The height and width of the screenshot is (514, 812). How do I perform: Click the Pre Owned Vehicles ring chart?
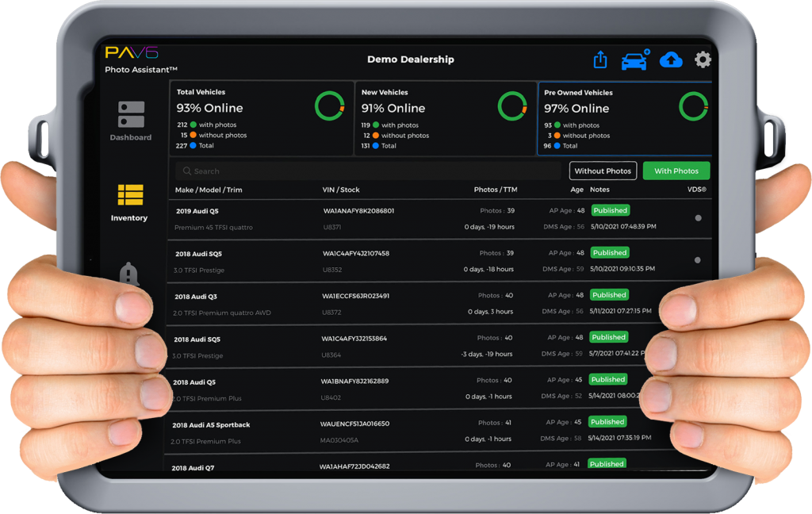(x=693, y=106)
